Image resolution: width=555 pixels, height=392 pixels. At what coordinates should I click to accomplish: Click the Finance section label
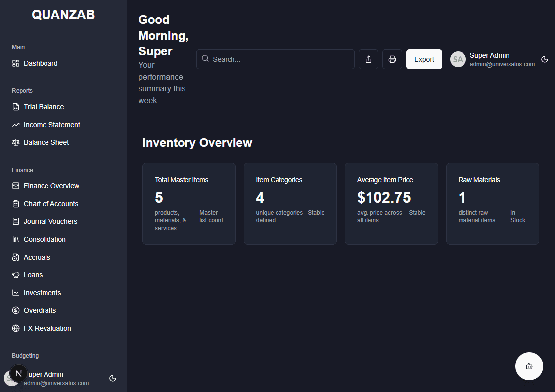(x=22, y=170)
